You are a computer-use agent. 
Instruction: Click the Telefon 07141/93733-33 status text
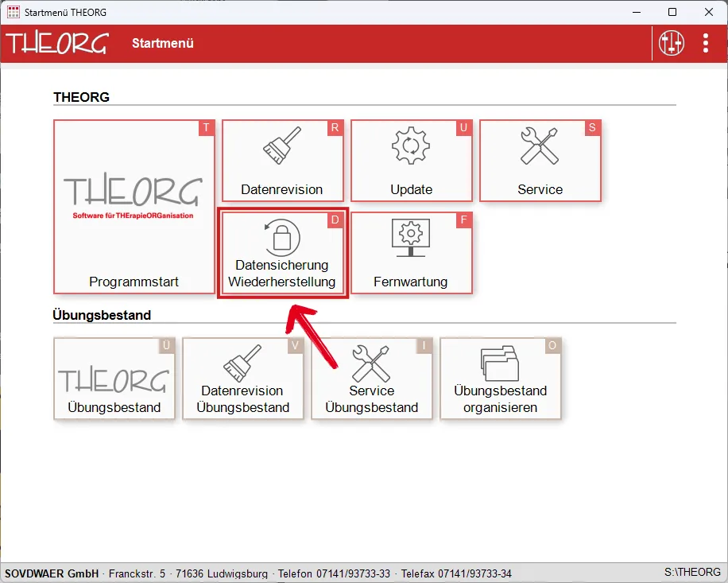334,573
